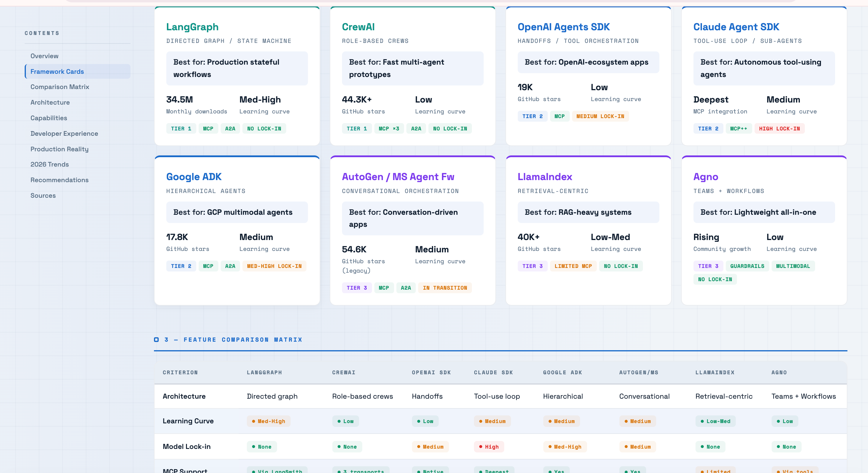The width and height of the screenshot is (868, 473).
Task: Click the LIMITED MCP tag
Action: point(573,266)
